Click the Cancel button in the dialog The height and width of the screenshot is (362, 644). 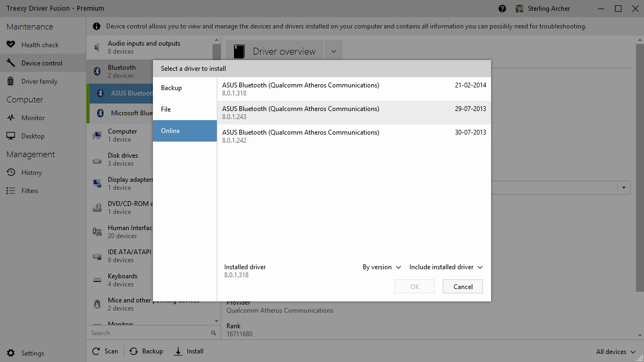(463, 286)
